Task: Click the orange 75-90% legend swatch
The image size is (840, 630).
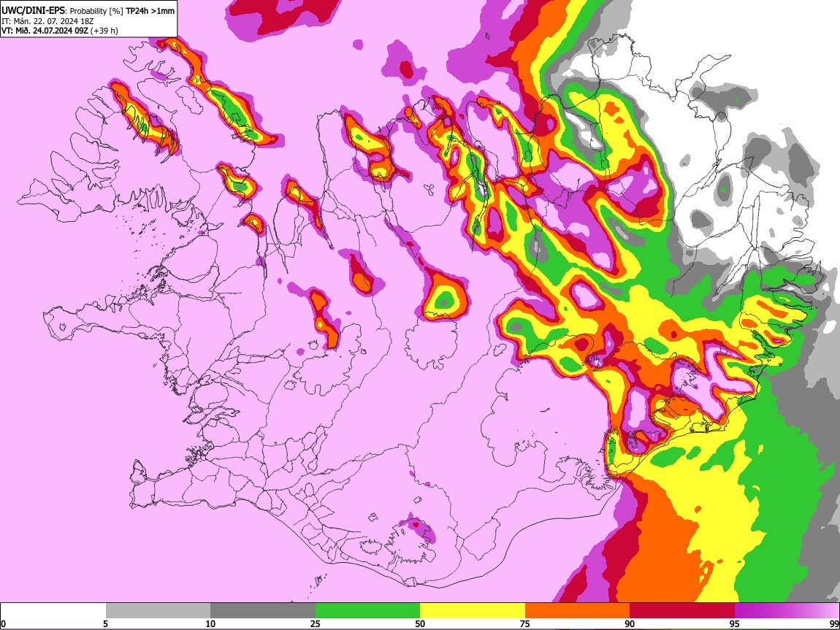Action: click(578, 611)
